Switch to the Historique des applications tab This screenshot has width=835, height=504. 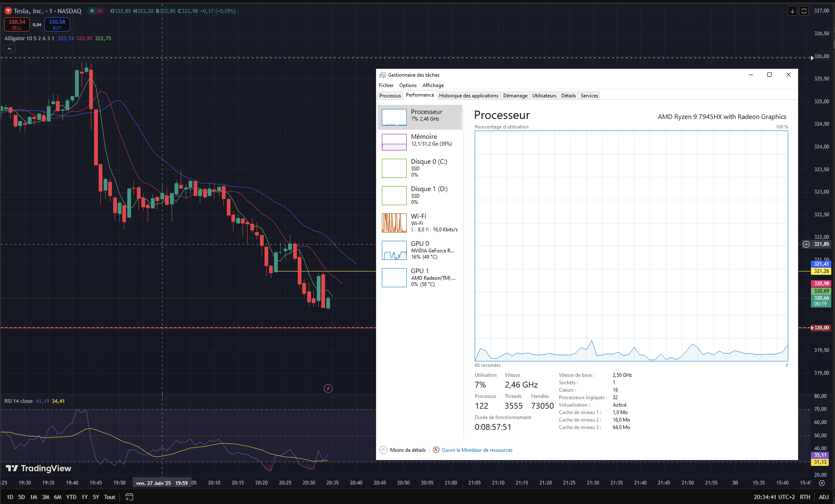[468, 96]
